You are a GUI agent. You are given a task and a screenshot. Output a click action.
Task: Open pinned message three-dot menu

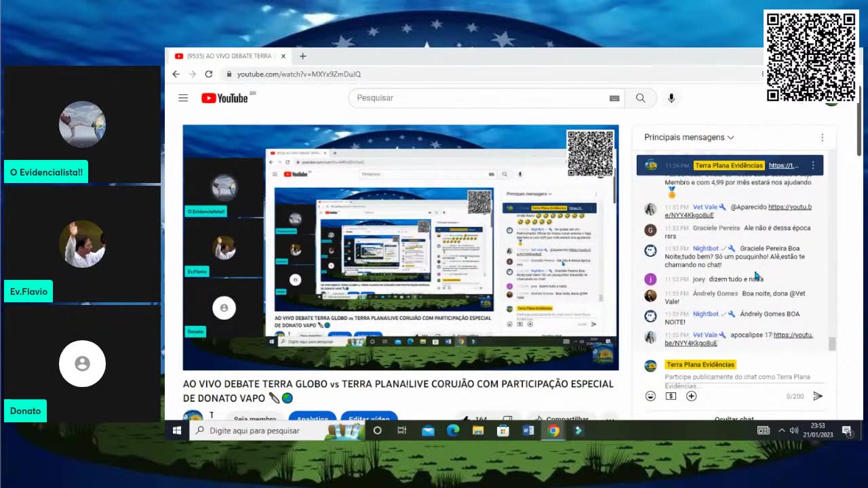812,165
